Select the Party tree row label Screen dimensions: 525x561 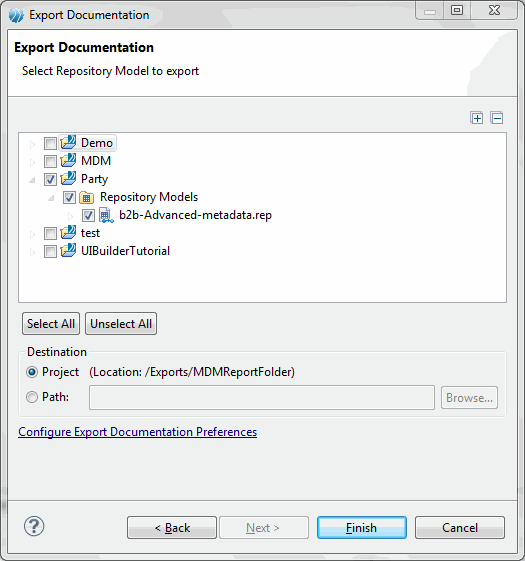pyautogui.click(x=94, y=179)
